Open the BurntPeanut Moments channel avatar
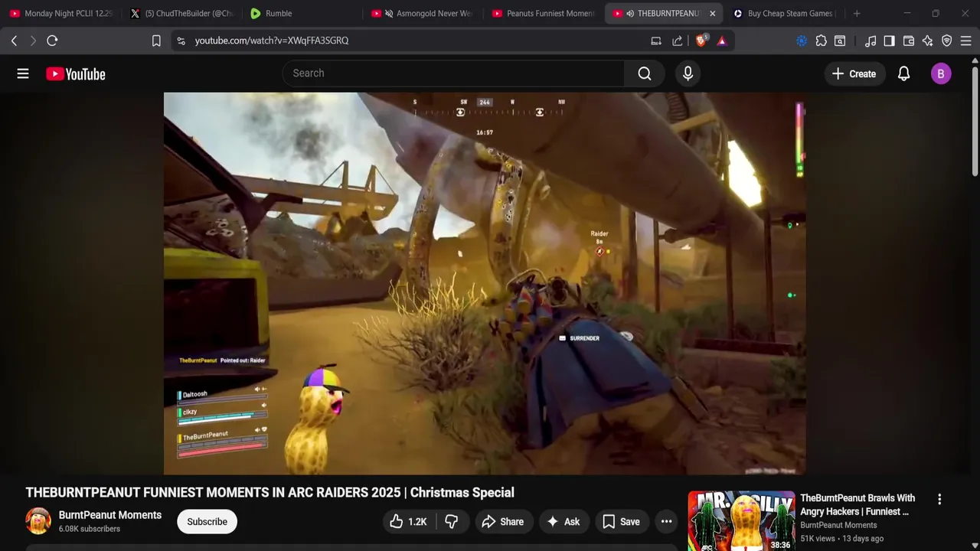The width and height of the screenshot is (980, 551). [38, 521]
